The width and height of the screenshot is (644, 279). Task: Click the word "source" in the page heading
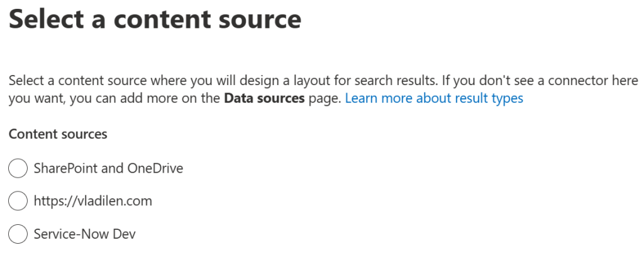[260, 20]
